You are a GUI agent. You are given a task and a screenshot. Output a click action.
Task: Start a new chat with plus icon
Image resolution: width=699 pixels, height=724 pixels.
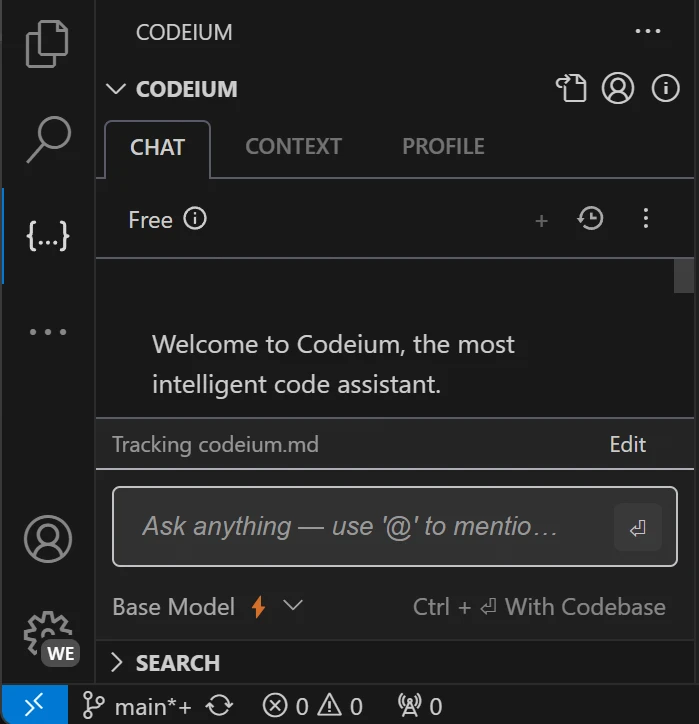542,221
